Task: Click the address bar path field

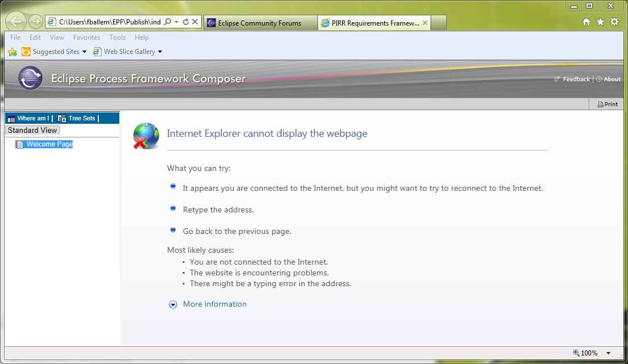Action: pos(110,22)
